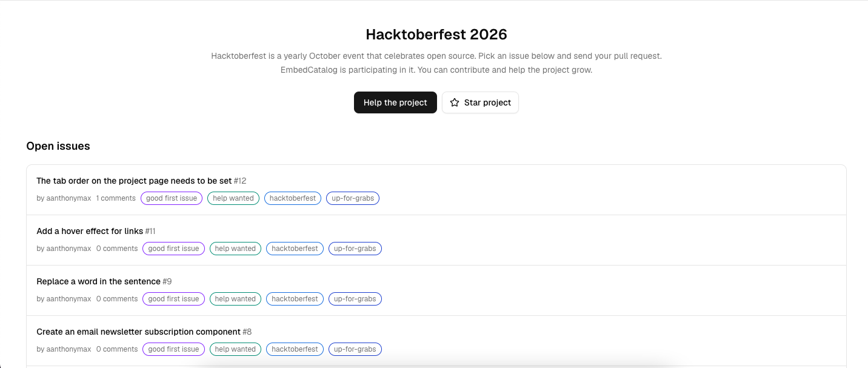The image size is (868, 368).
Task: Open issue "The tab order on the project page"
Action: click(134, 181)
